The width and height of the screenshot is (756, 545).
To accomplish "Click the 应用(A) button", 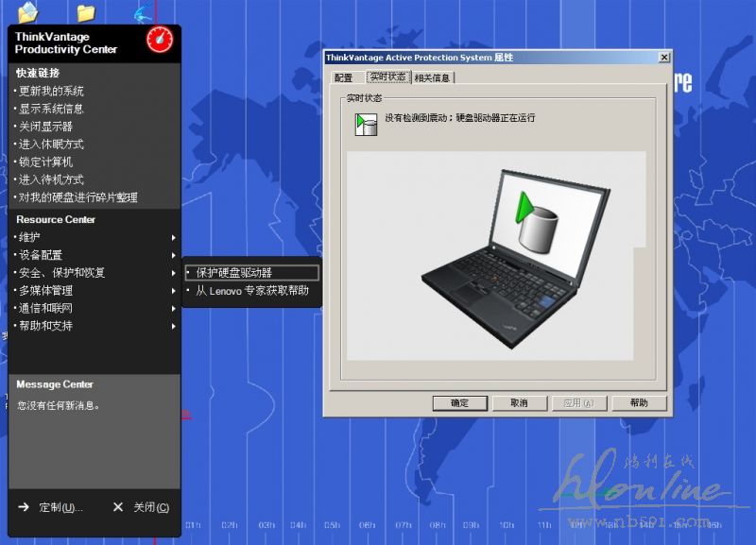I will (579, 403).
